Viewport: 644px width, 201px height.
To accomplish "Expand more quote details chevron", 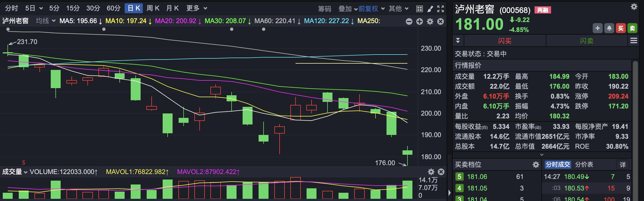I will point(542,154).
